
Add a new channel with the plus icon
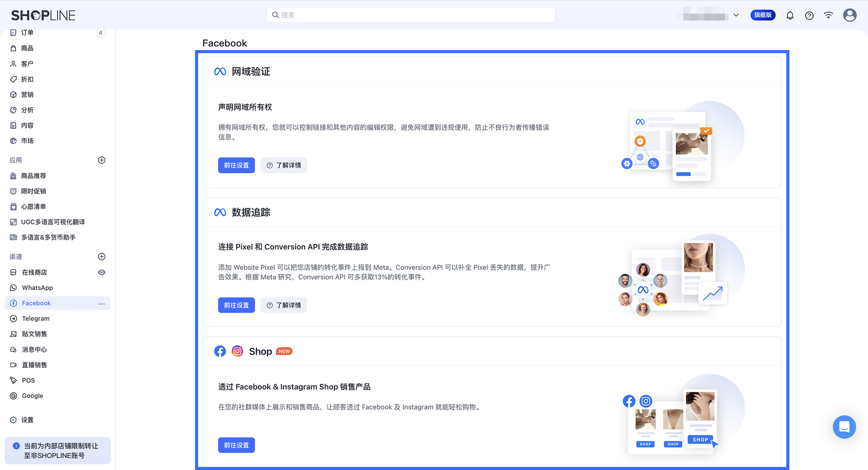(102, 256)
